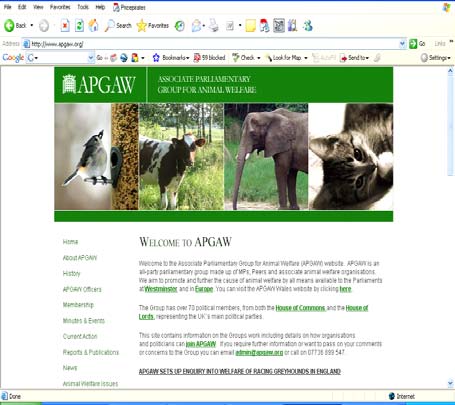Click the address bar URL field
The image size is (455, 405).
213,44
